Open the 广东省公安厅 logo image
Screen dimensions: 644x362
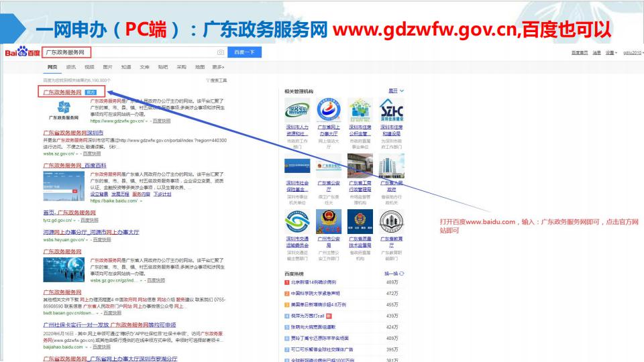point(329,166)
